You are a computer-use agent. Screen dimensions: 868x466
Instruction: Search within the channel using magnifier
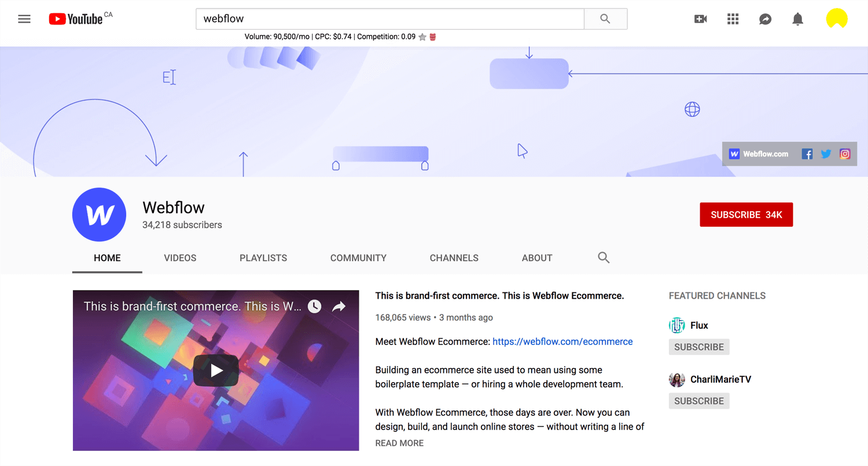(604, 258)
